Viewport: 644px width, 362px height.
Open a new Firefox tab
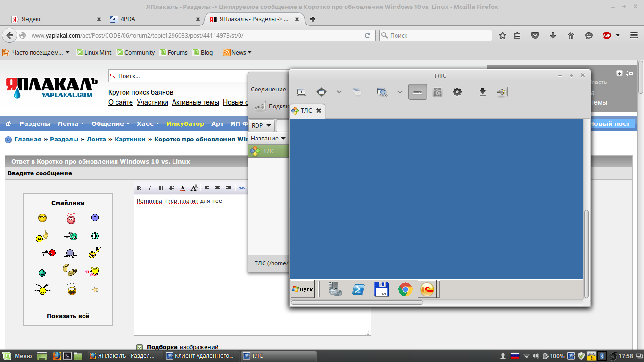pyautogui.click(x=313, y=19)
